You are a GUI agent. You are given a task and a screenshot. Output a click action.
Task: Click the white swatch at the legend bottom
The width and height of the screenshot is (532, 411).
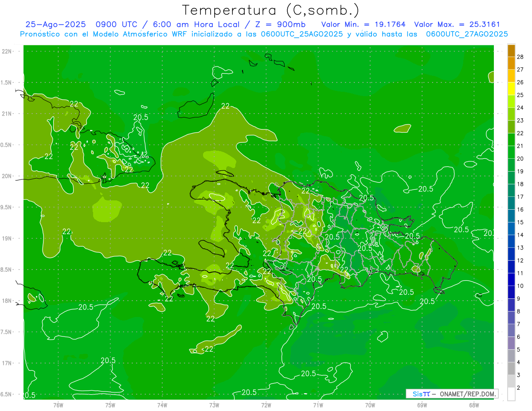click(x=511, y=394)
